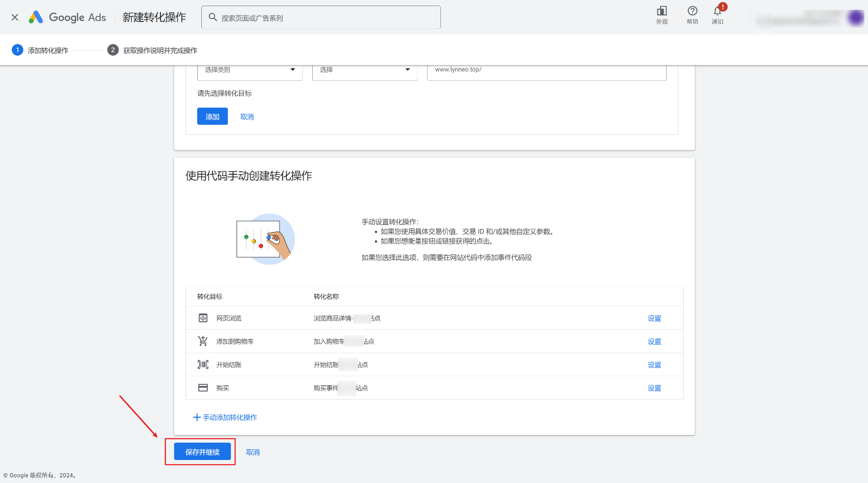Go to step 2 获取操作说明并完成操作
The height and width of the screenshot is (483, 868).
tap(152, 50)
